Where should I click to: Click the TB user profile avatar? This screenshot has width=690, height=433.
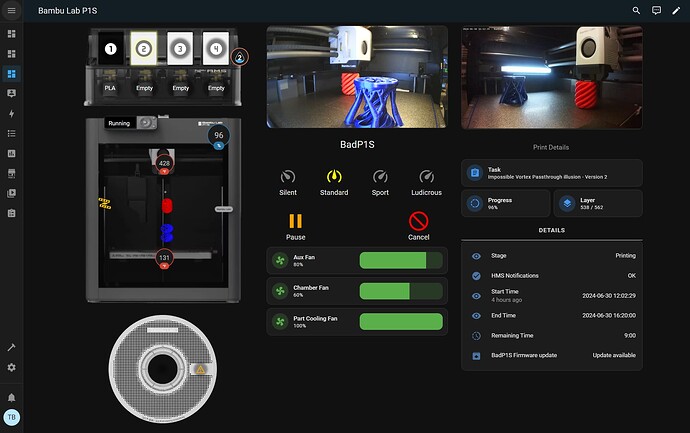point(12,417)
